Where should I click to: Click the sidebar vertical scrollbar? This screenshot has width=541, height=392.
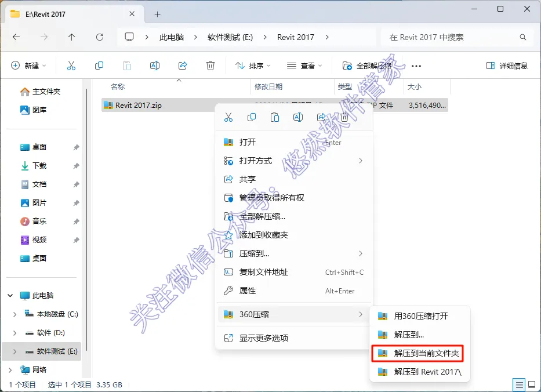86,219
